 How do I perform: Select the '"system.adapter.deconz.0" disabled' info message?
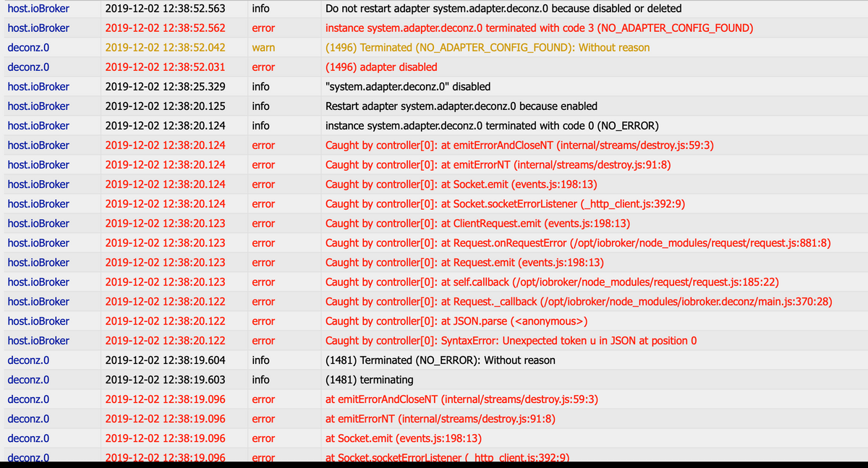408,87
